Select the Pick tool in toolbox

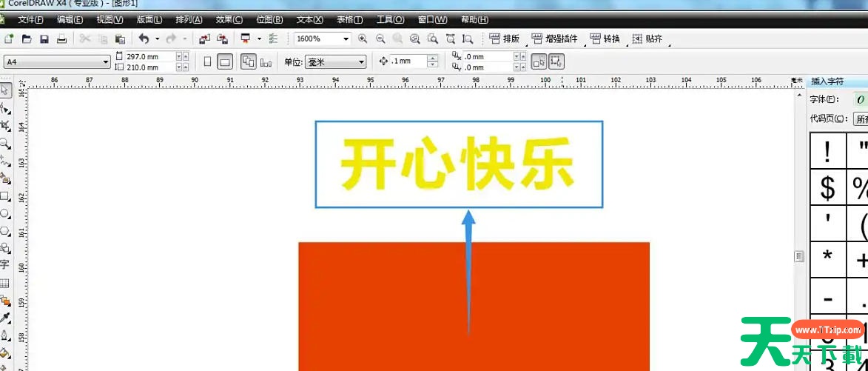[5, 91]
